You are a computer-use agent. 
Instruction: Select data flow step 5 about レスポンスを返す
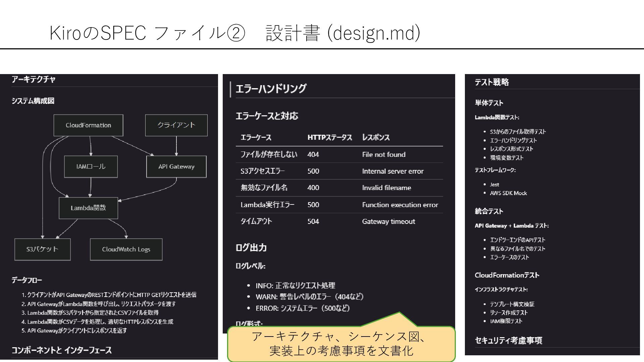(x=74, y=330)
